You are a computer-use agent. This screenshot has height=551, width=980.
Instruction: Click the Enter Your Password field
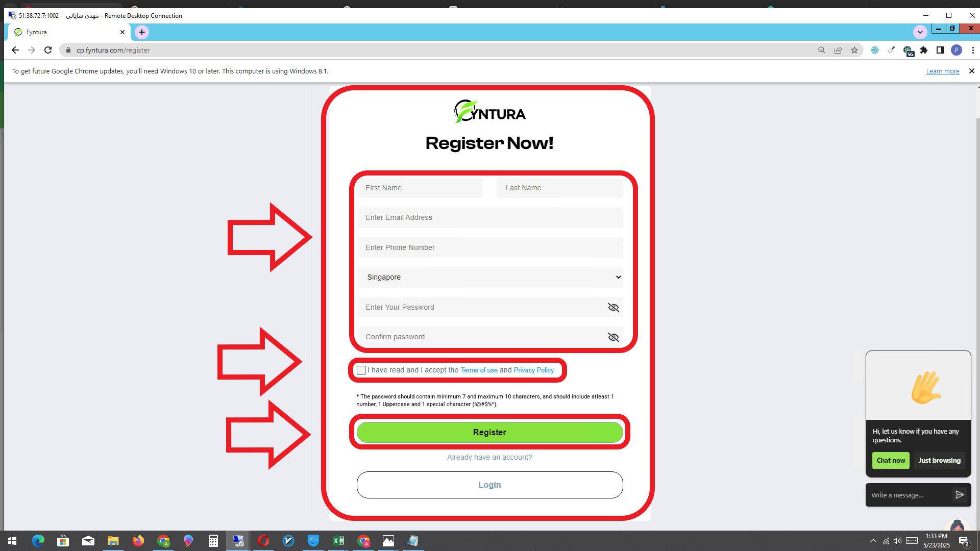(489, 307)
